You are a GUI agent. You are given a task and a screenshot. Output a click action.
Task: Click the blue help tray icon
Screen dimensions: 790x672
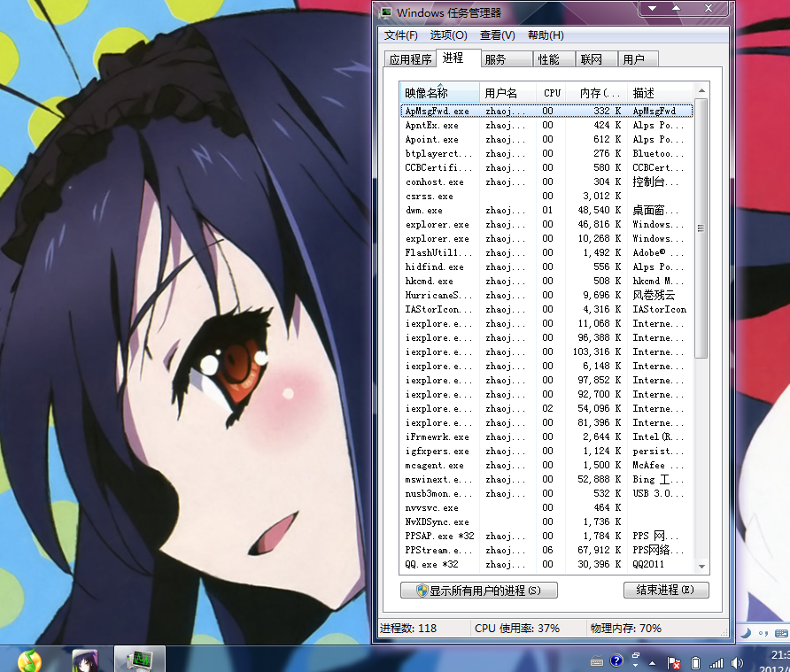pyautogui.click(x=616, y=660)
